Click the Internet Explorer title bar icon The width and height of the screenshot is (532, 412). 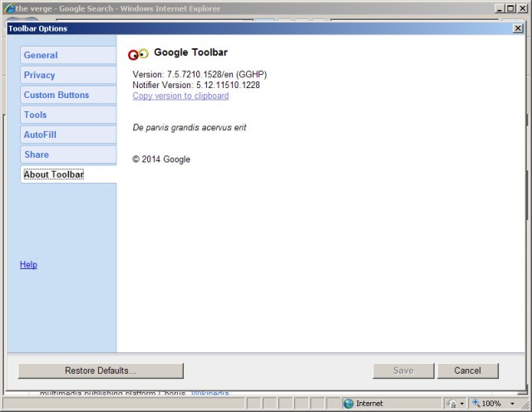9,8
